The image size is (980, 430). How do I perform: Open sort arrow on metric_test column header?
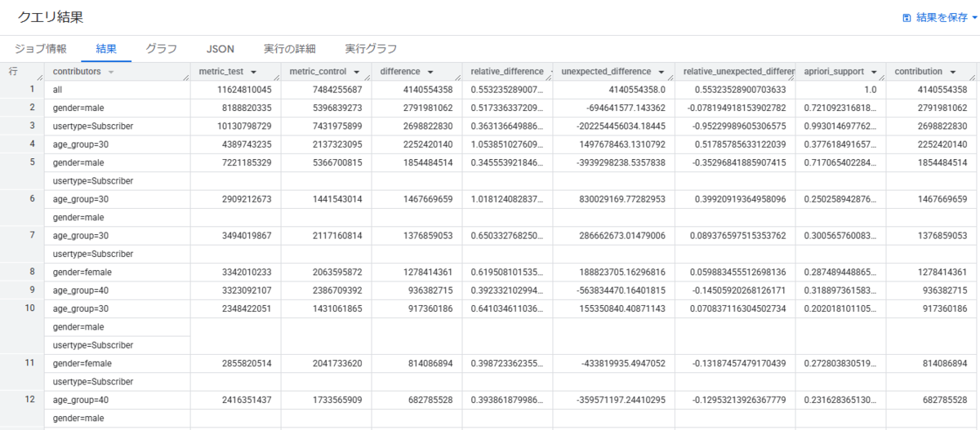pos(253,72)
